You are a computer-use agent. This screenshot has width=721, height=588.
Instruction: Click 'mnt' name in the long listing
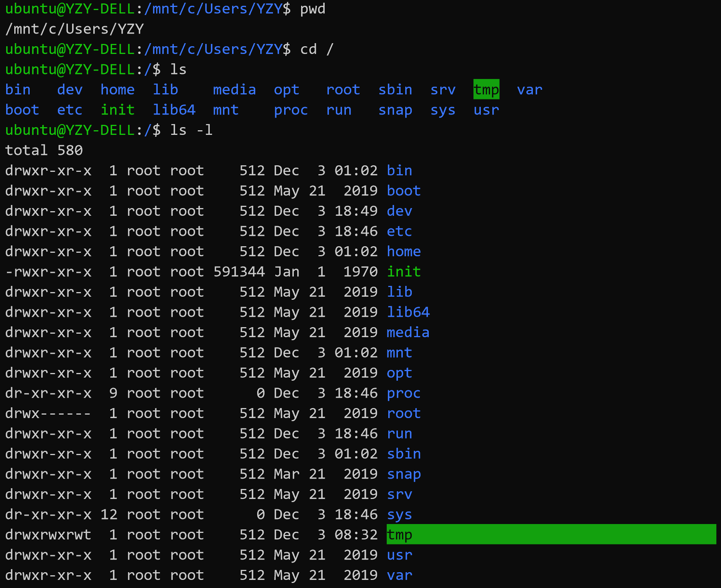click(399, 353)
